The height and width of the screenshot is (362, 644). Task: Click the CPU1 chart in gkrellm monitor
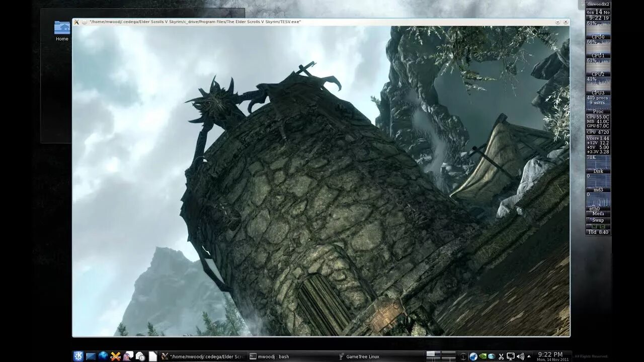pyautogui.click(x=598, y=49)
